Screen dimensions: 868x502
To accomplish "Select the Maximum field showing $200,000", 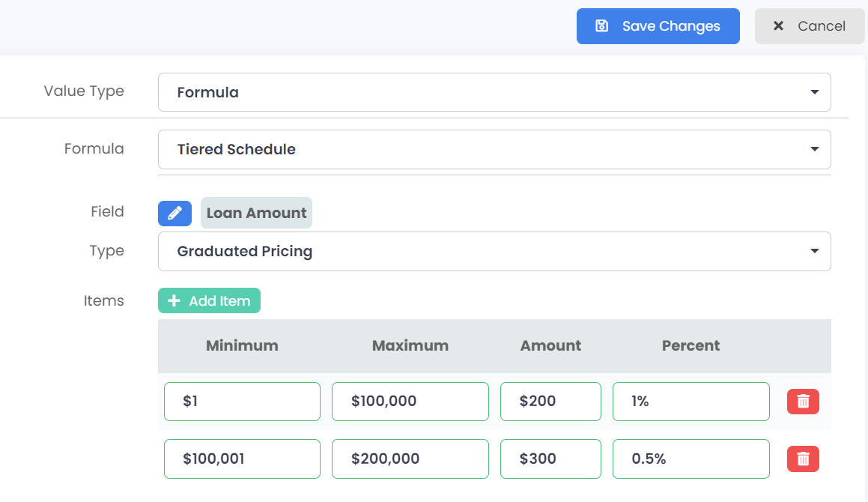I will 410,459.
